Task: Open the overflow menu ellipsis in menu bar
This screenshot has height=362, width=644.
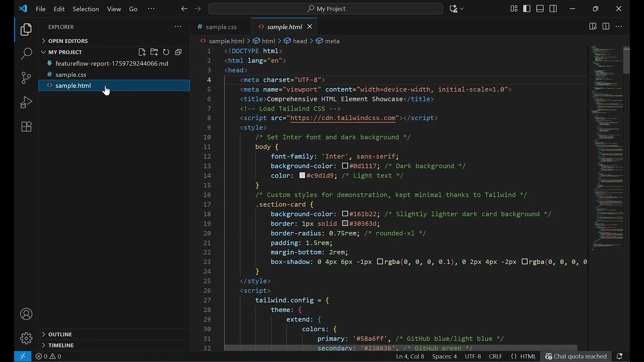Action: pyautogui.click(x=151, y=9)
